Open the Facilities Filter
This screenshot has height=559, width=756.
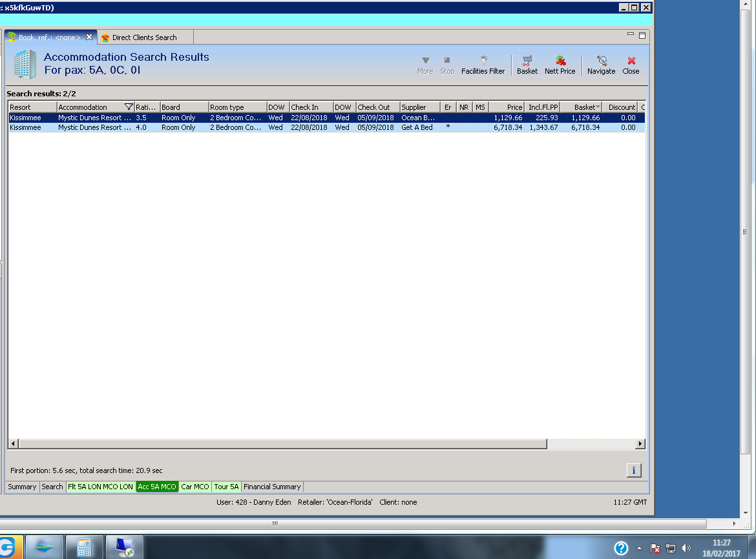click(x=483, y=65)
